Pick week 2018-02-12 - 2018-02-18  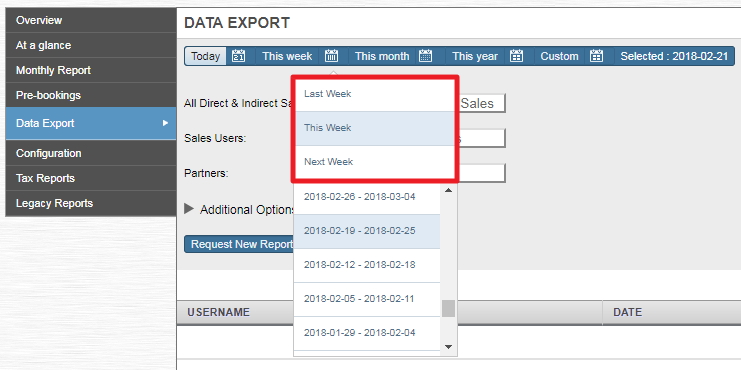click(x=367, y=265)
